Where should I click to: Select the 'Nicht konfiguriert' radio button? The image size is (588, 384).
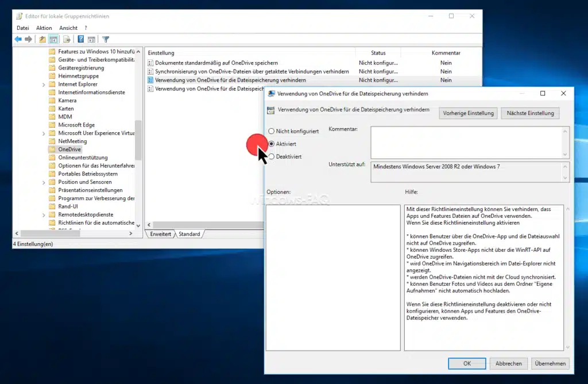[x=272, y=131]
